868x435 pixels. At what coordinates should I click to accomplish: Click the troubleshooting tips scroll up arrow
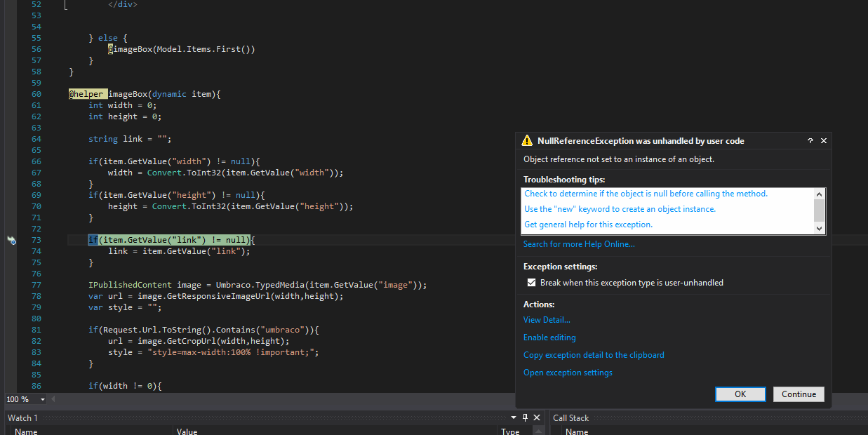tap(819, 194)
